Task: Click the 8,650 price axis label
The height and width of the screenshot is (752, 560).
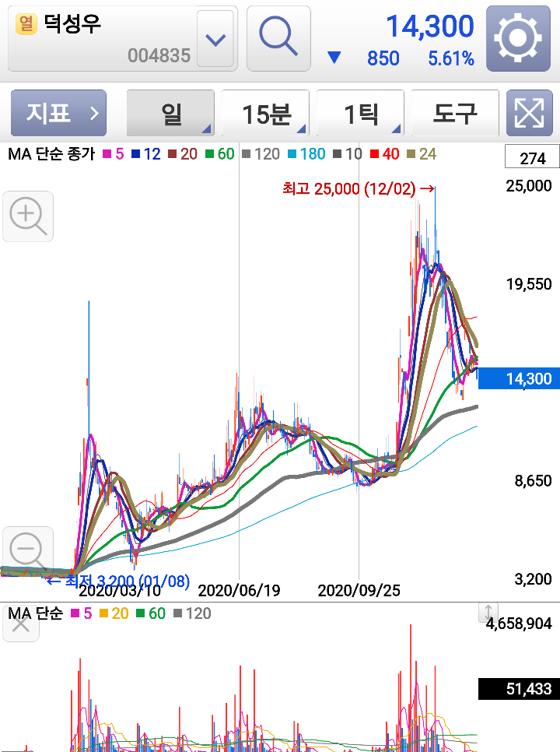Action: [x=533, y=480]
